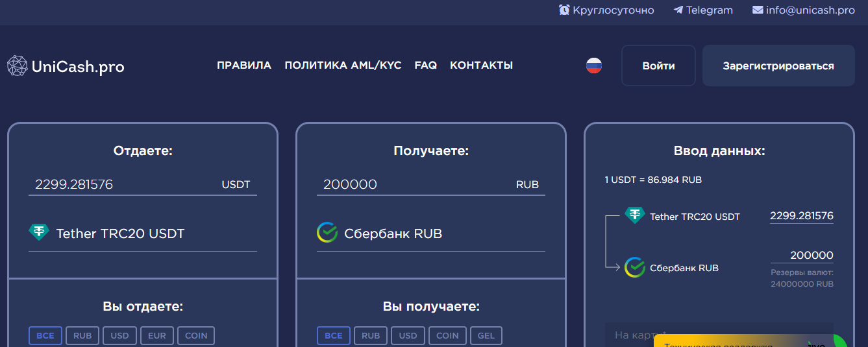Open the Russian flag language selector
The height and width of the screenshot is (347, 868).
(594, 66)
